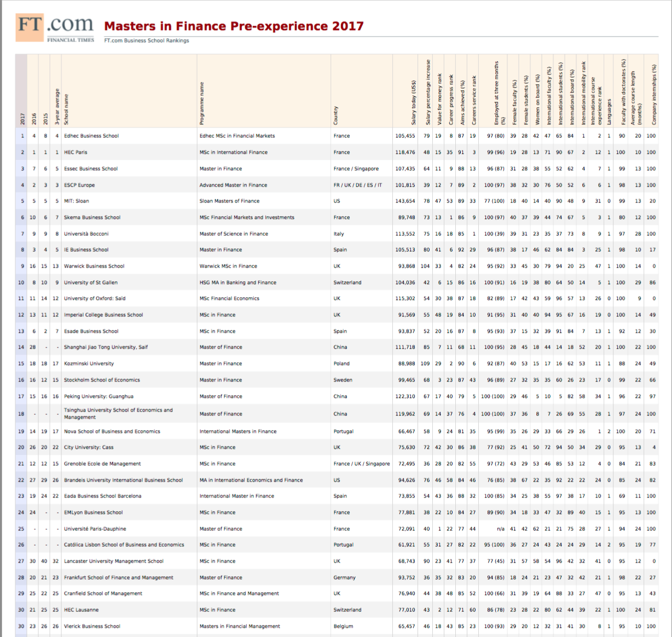Open the Edhec Business School entry
672x637 pixels.
click(x=91, y=136)
